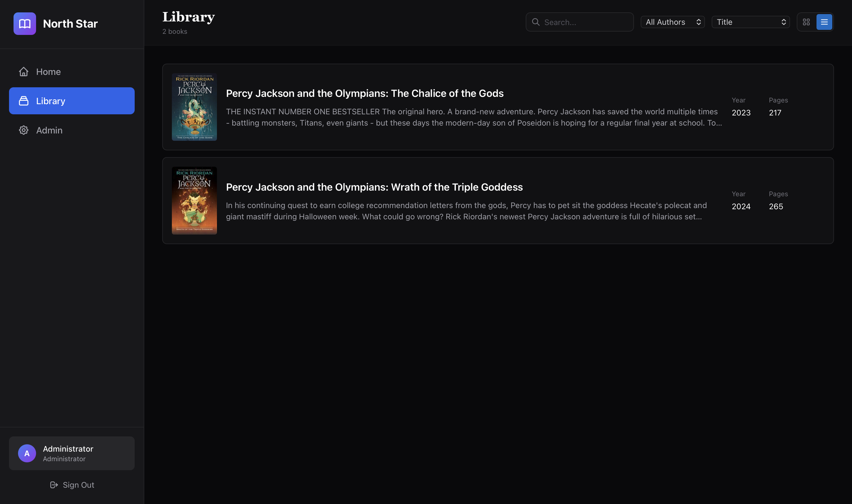Viewport: 852px width, 504px height.
Task: Click chevron arrows on All Authors selector
Action: click(698, 22)
